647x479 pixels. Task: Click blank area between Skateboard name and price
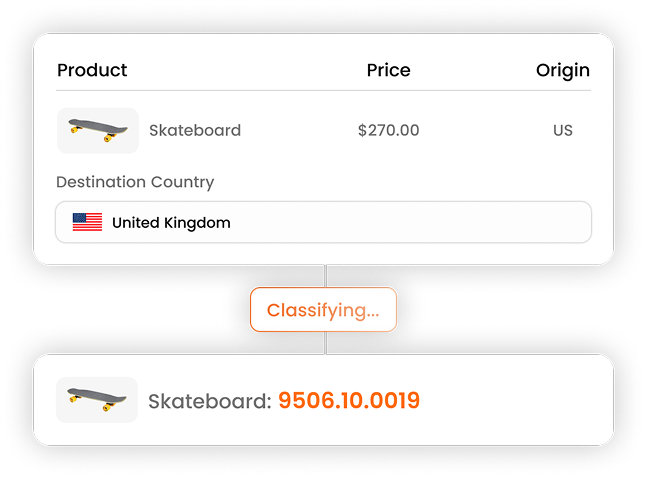pos(298,130)
